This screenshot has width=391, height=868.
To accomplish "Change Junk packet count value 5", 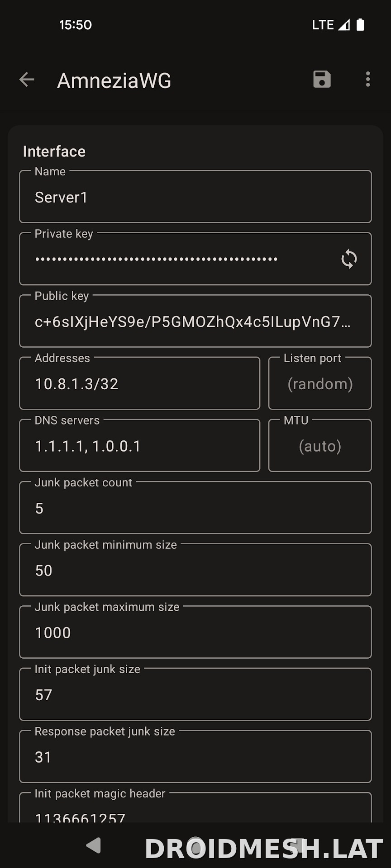I will tap(195, 508).
